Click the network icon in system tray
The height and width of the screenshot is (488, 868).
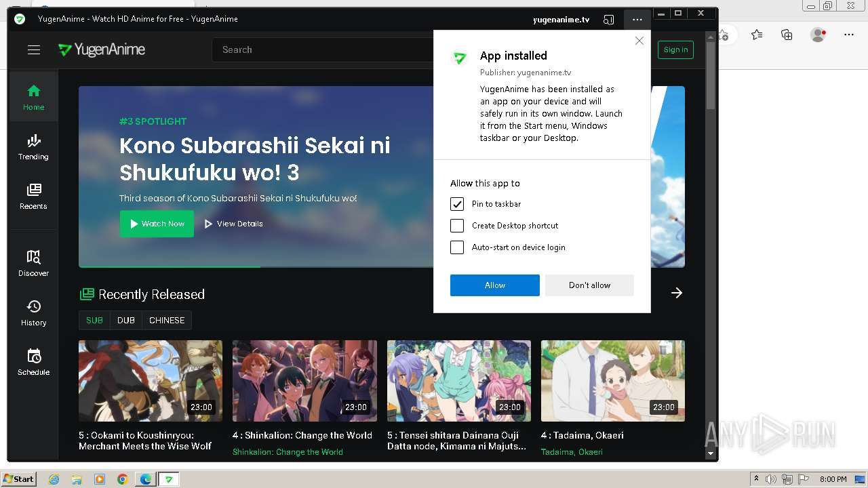point(789,479)
